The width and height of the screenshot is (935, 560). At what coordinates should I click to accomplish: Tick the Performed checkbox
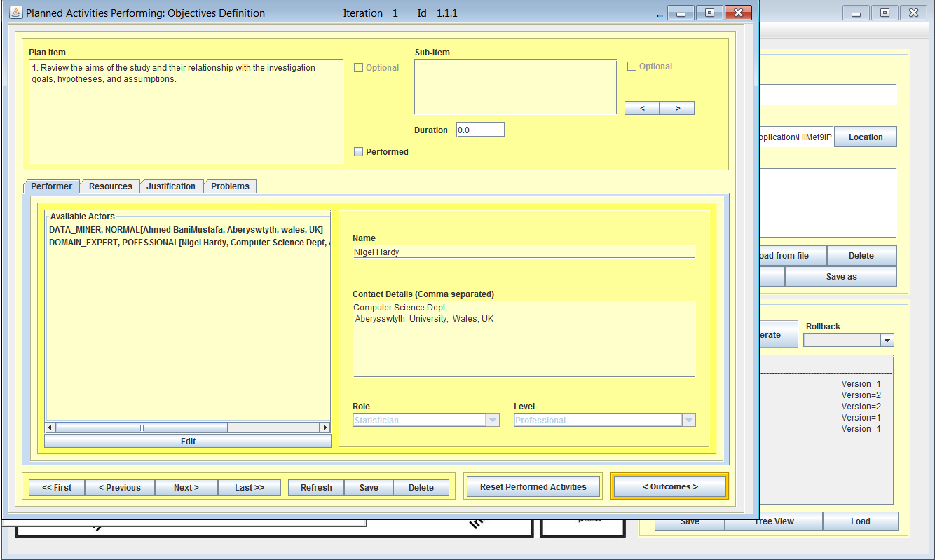359,152
